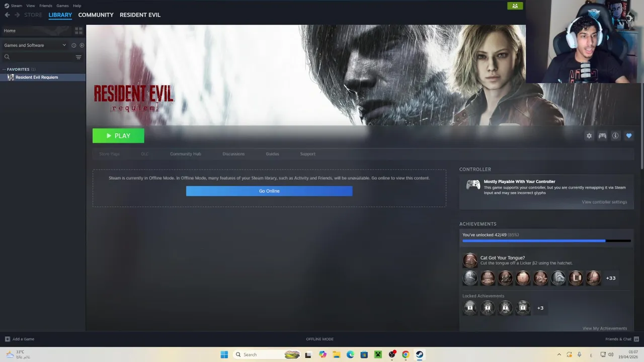This screenshot has width=644, height=362.
Task: Open the collections grid view icon beside Home
Action: [78, 31]
